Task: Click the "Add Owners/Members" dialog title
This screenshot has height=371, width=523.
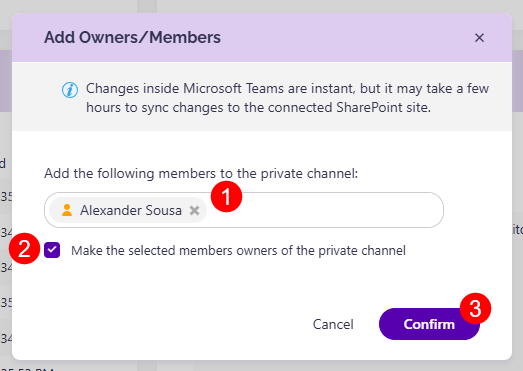Action: 132,37
